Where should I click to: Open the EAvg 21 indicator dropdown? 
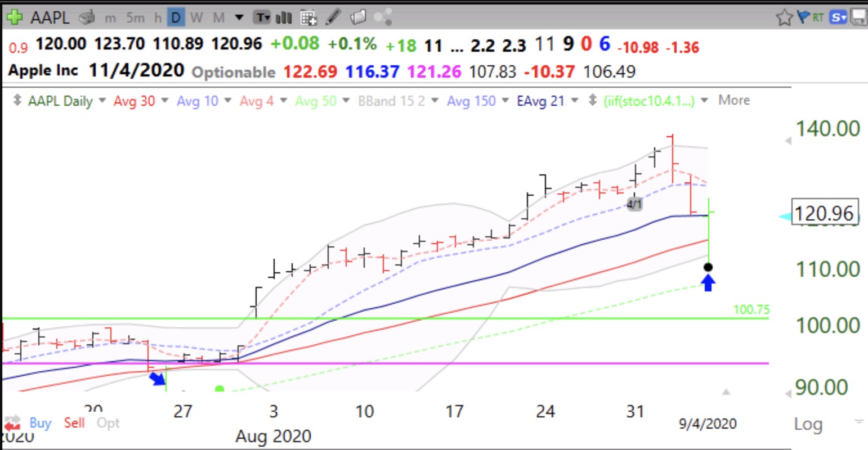coord(574,101)
